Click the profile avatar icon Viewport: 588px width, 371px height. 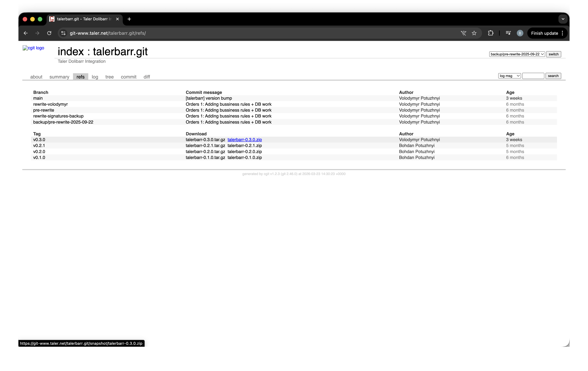(520, 33)
